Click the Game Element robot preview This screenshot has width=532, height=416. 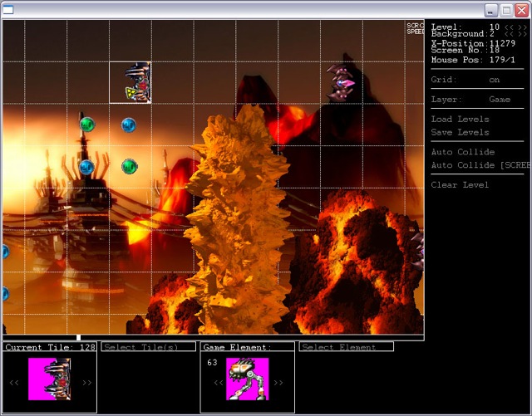tap(247, 379)
